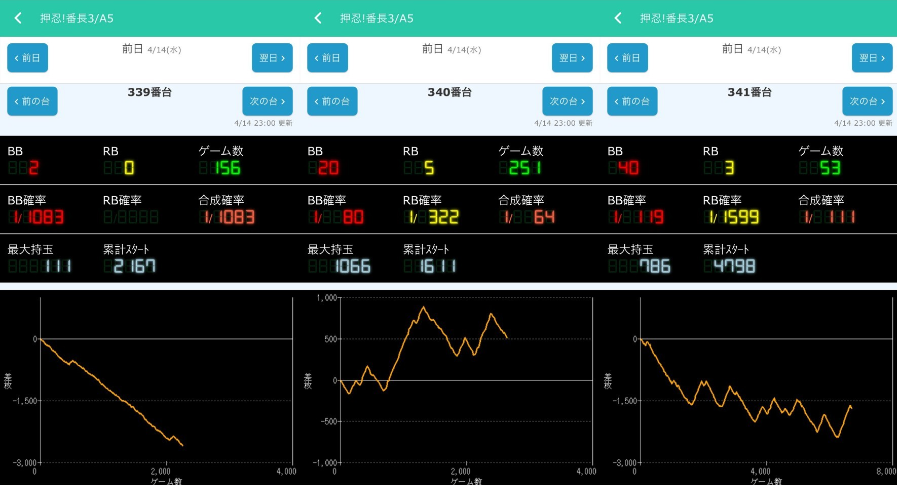This screenshot has height=485, width=897.
Task: Click the back arrow in the 340番台 panel header
Action: [318, 18]
